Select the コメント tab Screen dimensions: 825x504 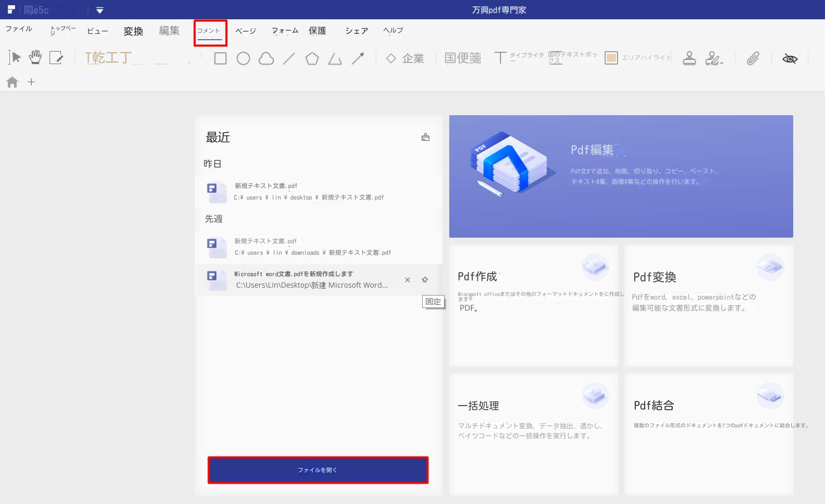coord(209,31)
